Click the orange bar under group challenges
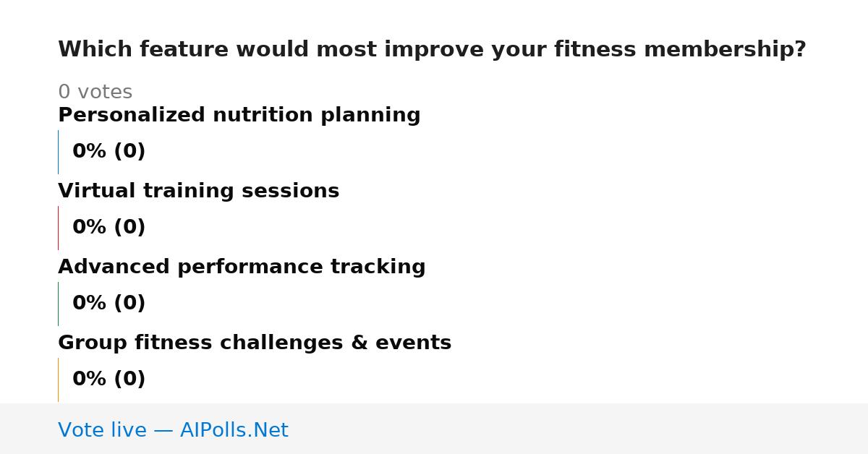Screen dimensions: 868x454 58,380
